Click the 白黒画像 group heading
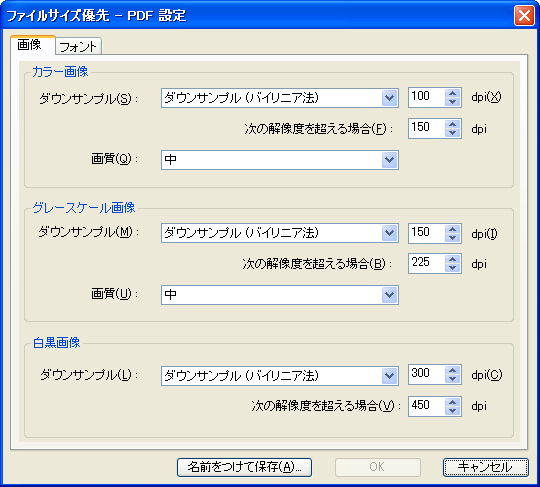 coord(56,343)
